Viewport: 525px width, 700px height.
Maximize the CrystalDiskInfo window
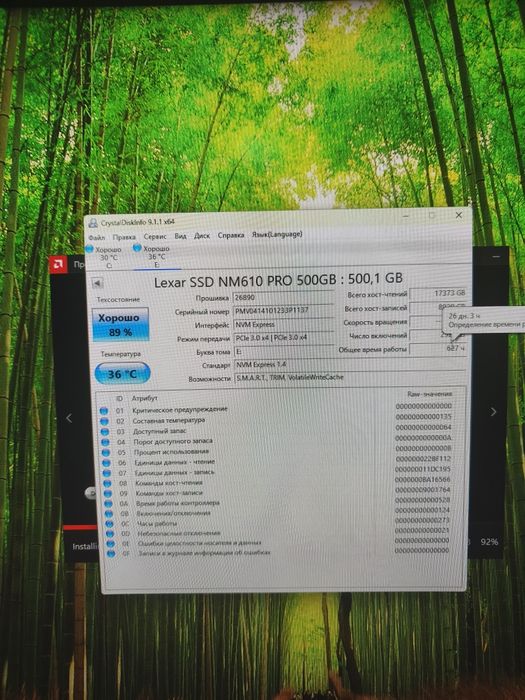pos(432,216)
